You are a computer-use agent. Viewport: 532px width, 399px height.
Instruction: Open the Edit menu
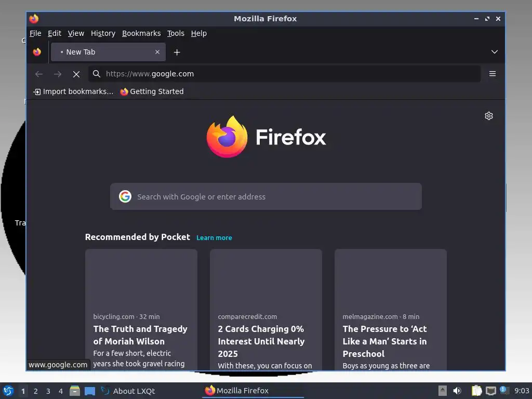tap(54, 33)
